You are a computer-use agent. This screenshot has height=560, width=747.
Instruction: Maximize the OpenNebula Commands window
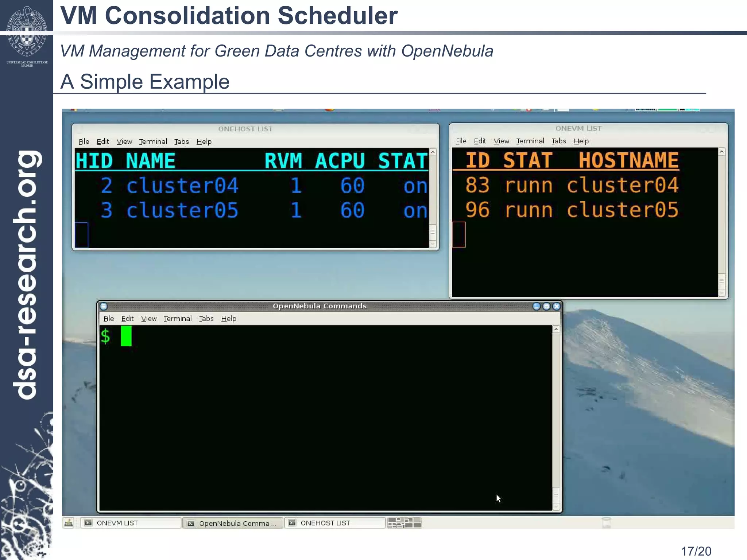(x=546, y=306)
